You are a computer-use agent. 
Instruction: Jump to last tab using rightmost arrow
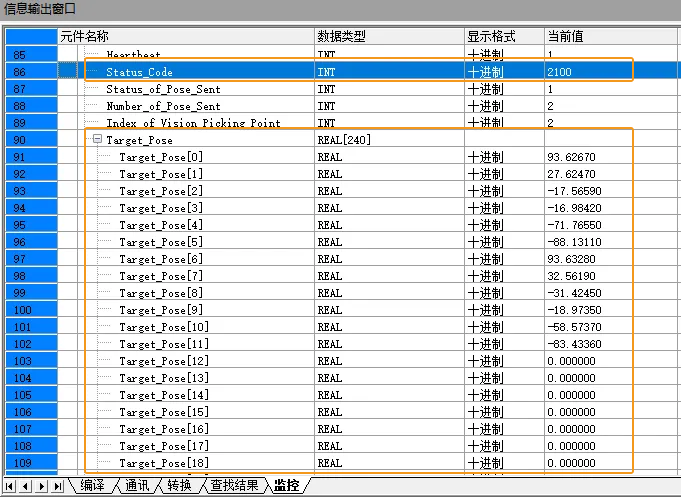tap(58, 486)
